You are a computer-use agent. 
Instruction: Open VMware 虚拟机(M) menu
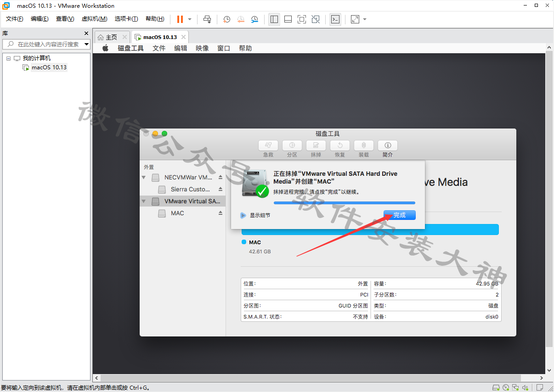(x=94, y=19)
